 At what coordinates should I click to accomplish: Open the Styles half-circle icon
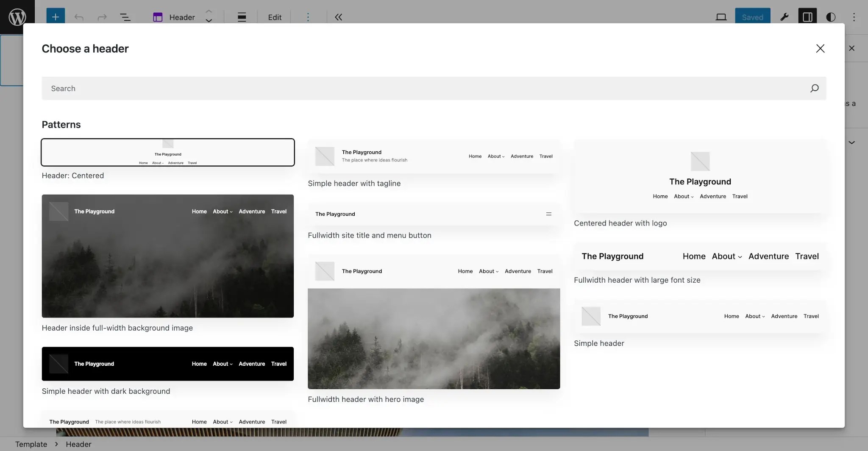830,17
